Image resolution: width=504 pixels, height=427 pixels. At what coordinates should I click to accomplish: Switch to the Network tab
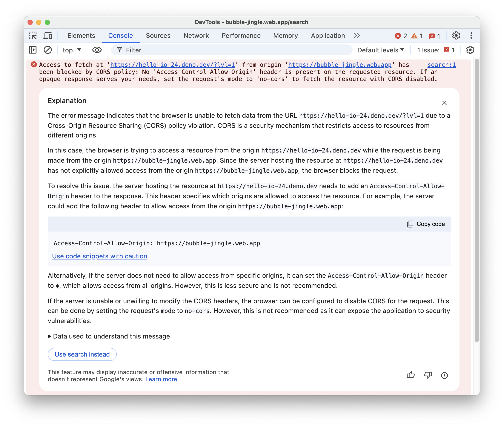(x=196, y=35)
